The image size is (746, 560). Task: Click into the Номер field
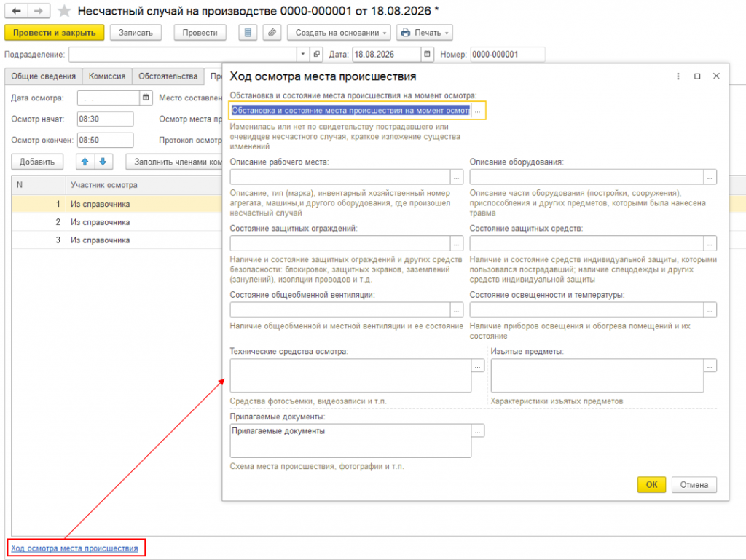click(x=508, y=54)
